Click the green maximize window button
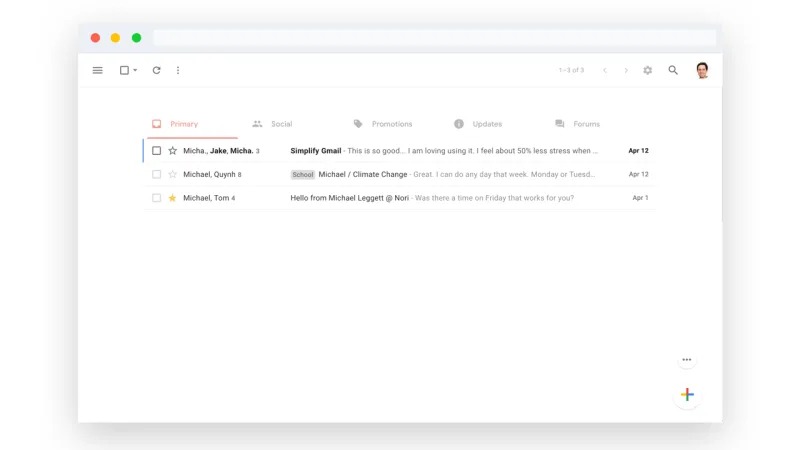The height and width of the screenshot is (450, 800). click(136, 38)
